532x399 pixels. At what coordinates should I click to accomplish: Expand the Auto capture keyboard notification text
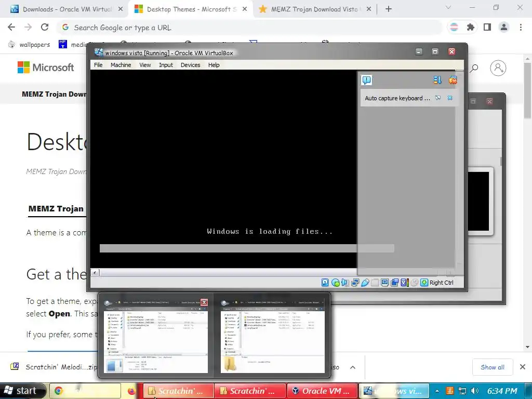[397, 98]
